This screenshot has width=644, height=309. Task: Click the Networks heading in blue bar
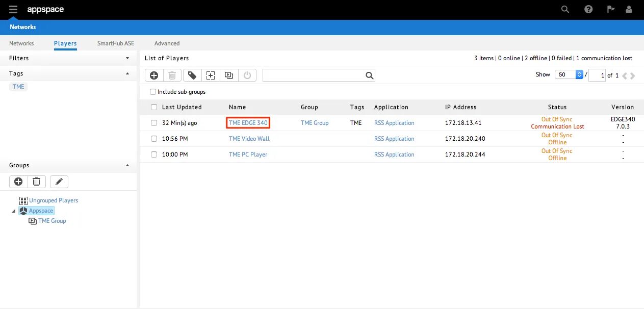point(23,27)
